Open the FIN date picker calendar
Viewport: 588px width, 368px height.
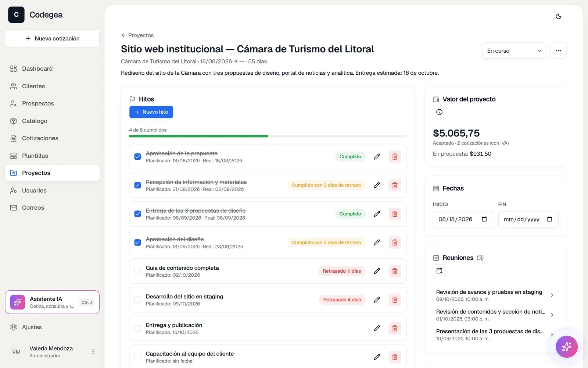pos(549,219)
